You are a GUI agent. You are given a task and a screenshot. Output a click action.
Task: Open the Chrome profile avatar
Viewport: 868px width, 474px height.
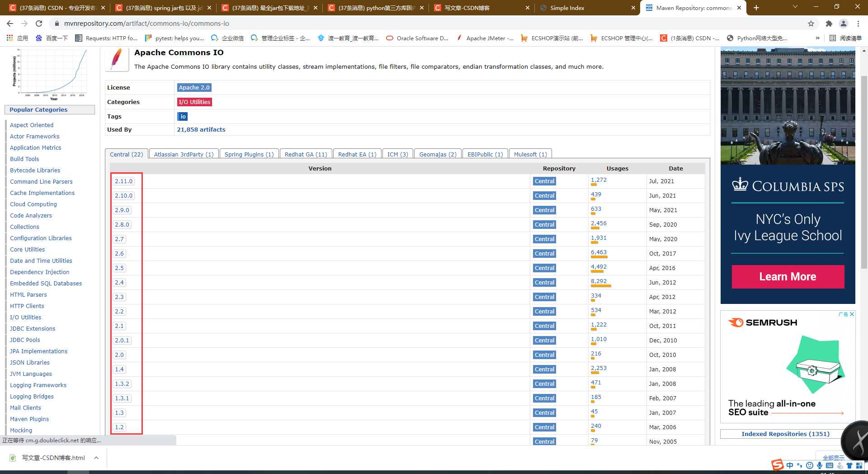tap(844, 24)
